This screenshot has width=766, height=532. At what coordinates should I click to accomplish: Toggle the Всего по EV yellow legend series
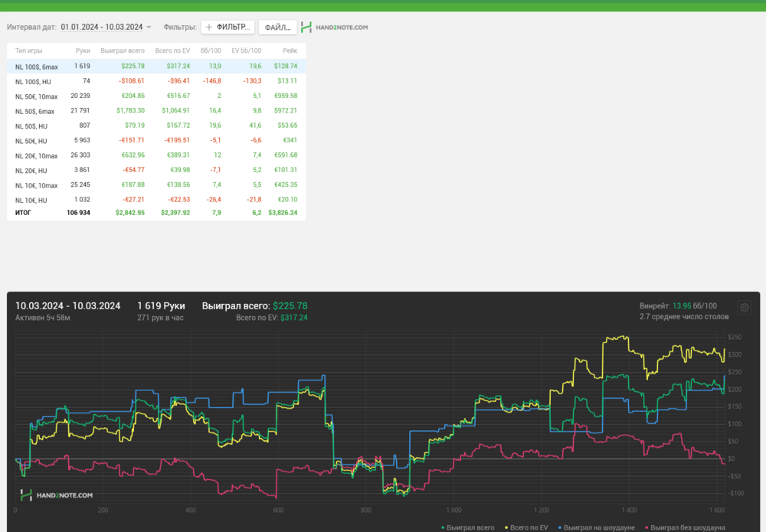coord(526,527)
